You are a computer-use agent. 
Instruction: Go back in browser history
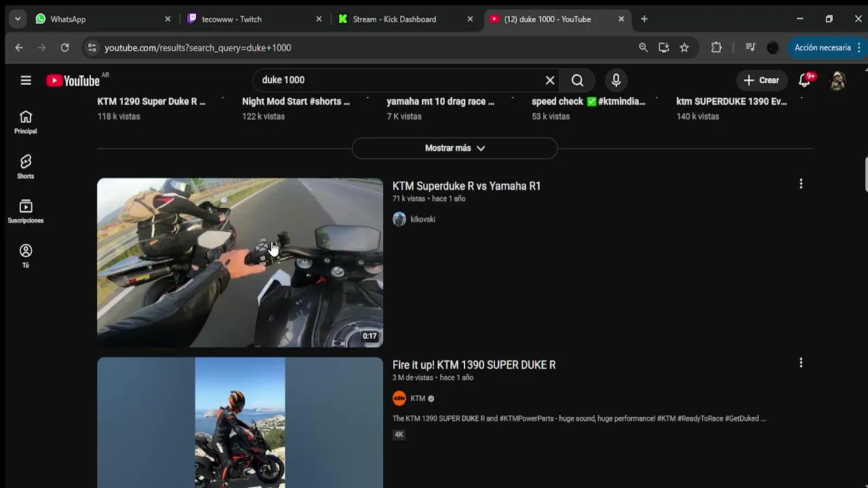click(x=19, y=47)
